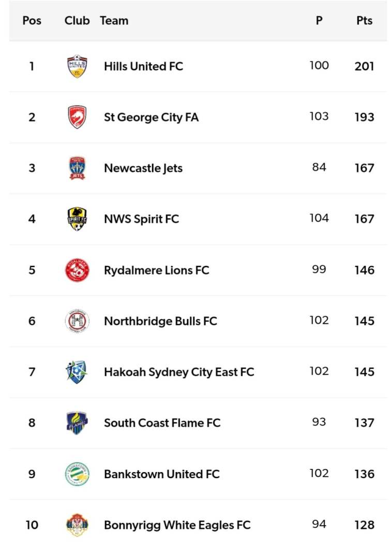Click the Pos column header
Viewport: 392px width, 547px height.
(x=32, y=21)
